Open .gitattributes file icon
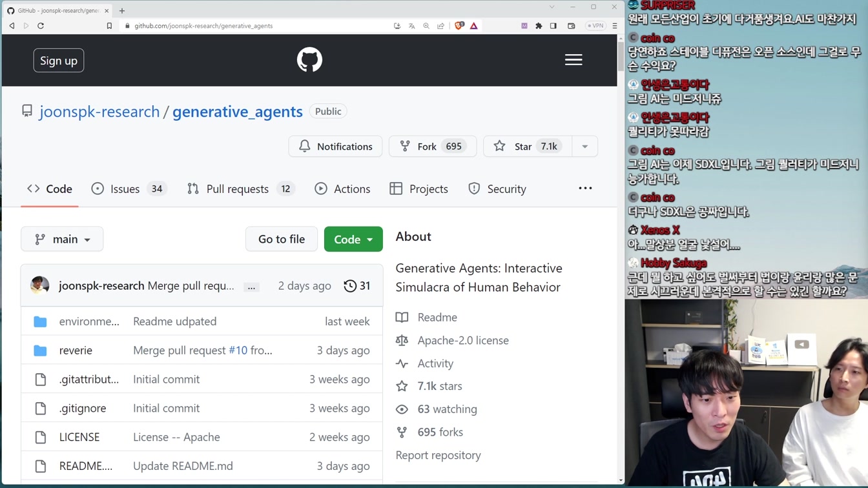 [41, 380]
